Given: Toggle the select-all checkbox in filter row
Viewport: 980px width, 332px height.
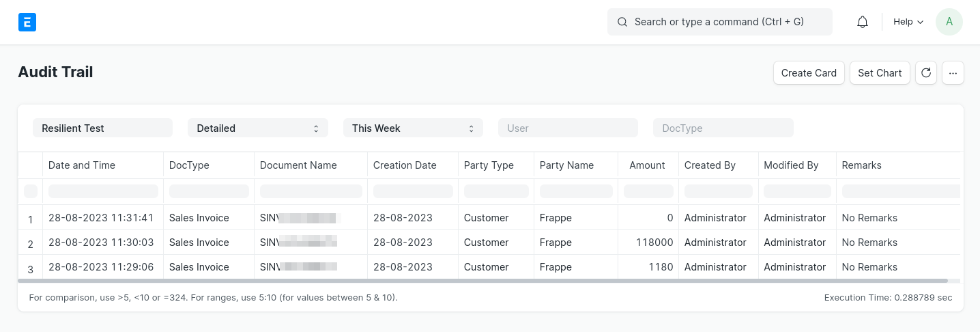Looking at the screenshot, I should click(x=31, y=191).
